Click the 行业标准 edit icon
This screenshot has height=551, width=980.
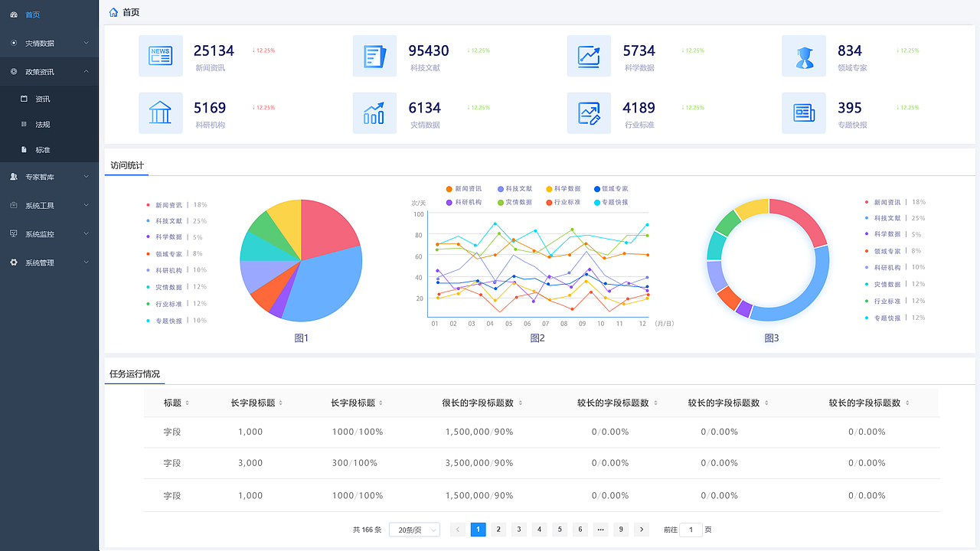point(589,113)
